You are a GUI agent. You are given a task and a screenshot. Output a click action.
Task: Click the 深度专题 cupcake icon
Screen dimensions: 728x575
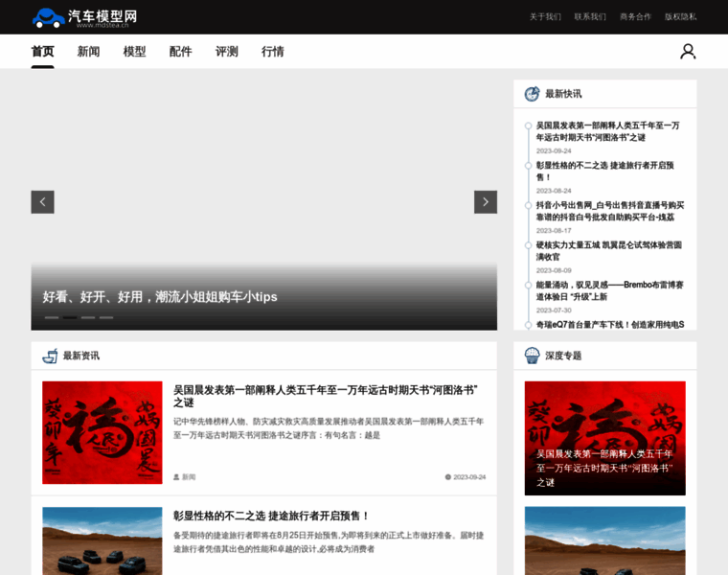point(532,356)
